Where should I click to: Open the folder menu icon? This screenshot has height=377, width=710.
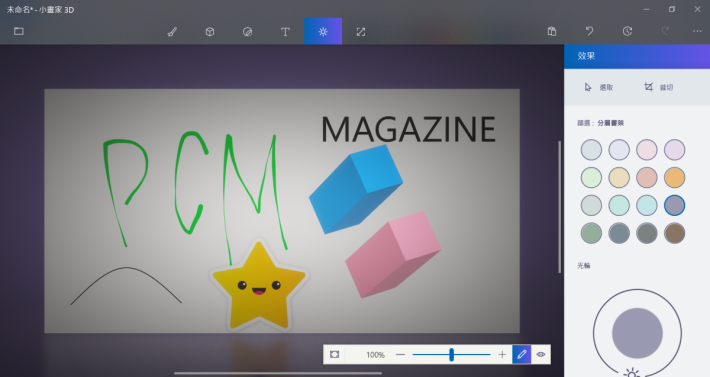[x=19, y=31]
